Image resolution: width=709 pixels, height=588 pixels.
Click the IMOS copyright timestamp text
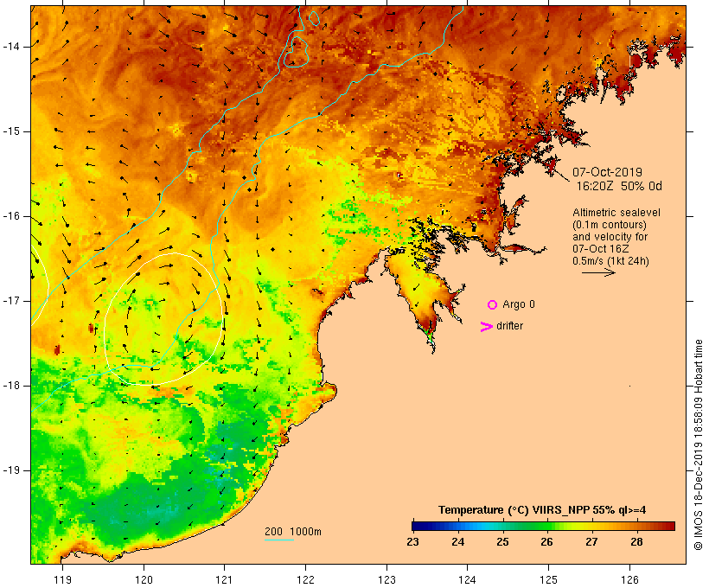(x=698, y=444)
